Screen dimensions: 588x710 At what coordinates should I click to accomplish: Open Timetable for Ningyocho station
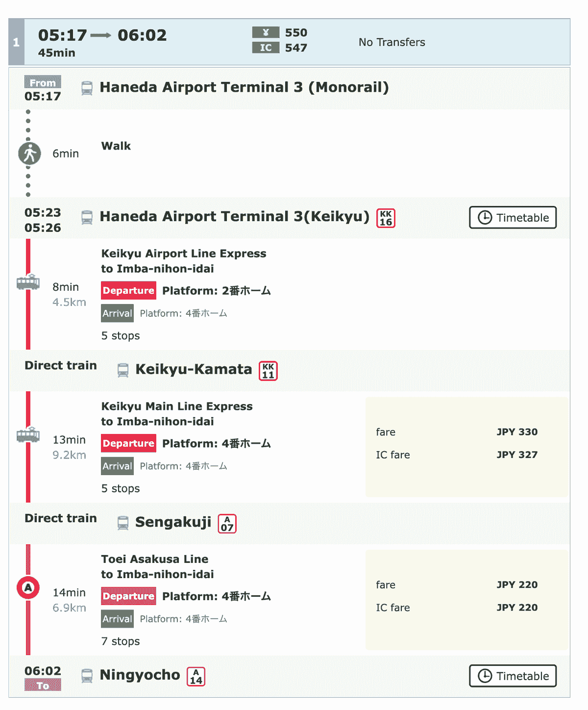point(513,676)
